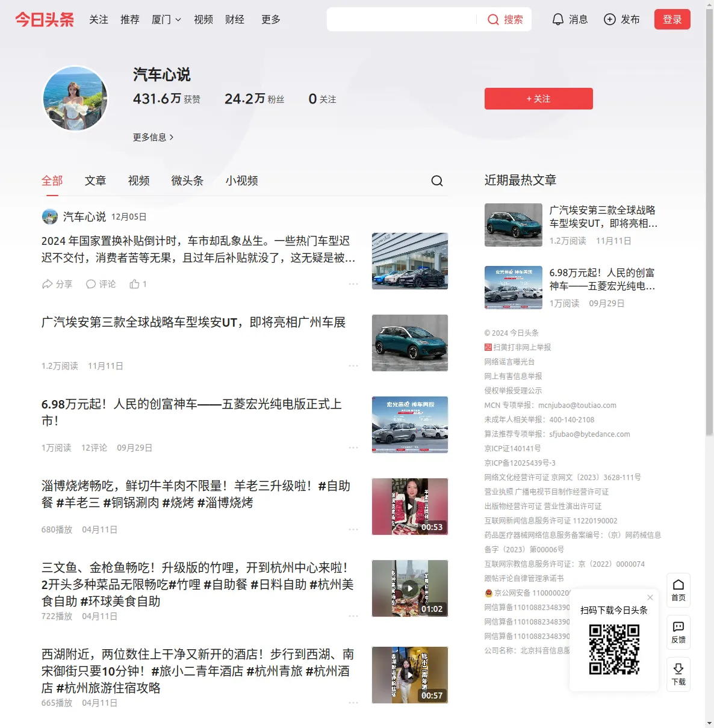The height and width of the screenshot is (728, 714).
Task: Go to 首页 via the floating home icon
Action: pos(678,590)
